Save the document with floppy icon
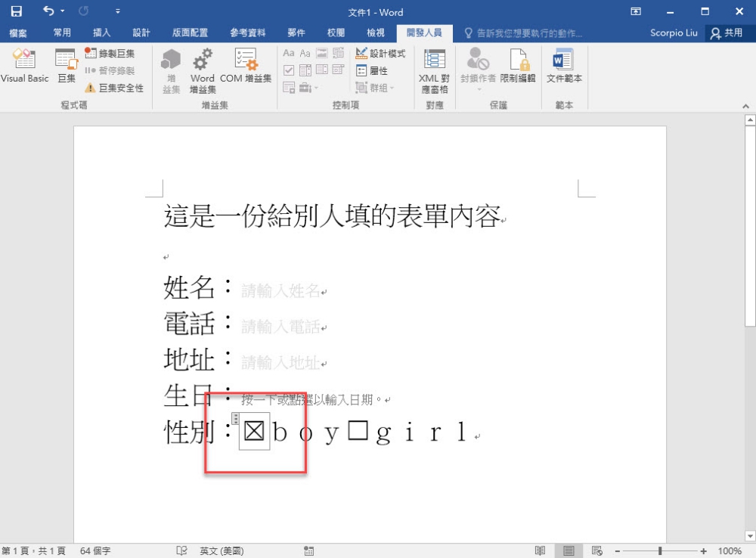 tap(17, 11)
